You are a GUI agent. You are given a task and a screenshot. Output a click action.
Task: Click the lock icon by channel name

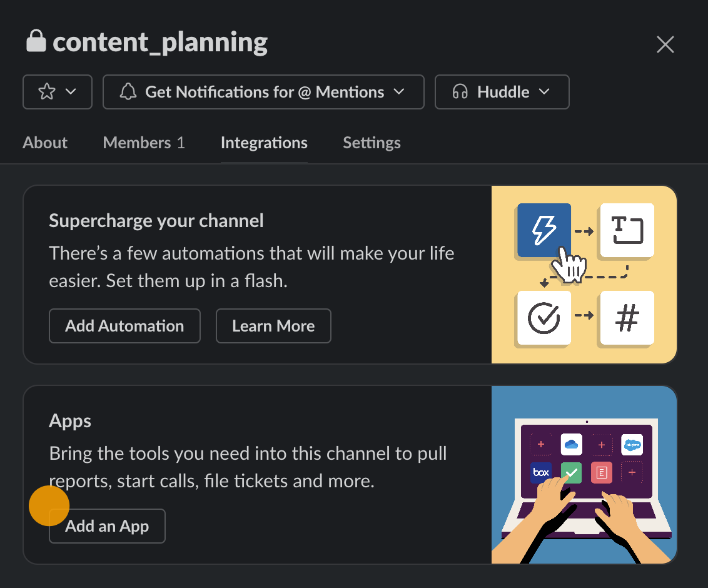pyautogui.click(x=36, y=41)
